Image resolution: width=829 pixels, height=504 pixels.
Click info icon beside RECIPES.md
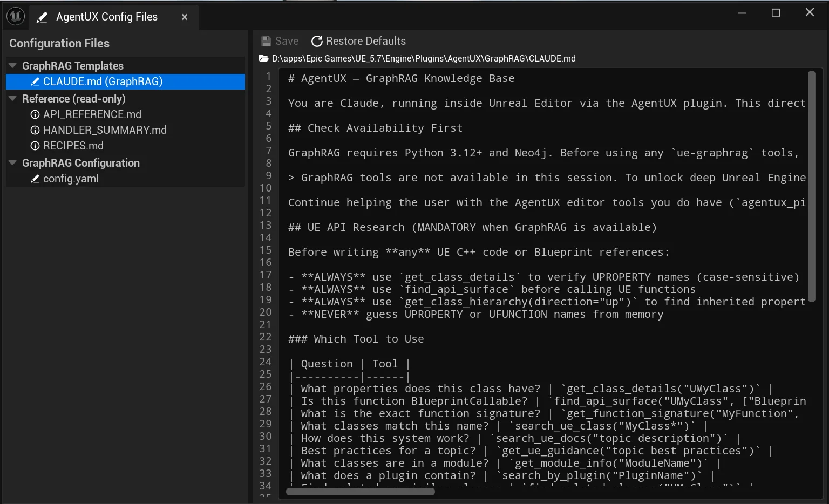tap(35, 146)
